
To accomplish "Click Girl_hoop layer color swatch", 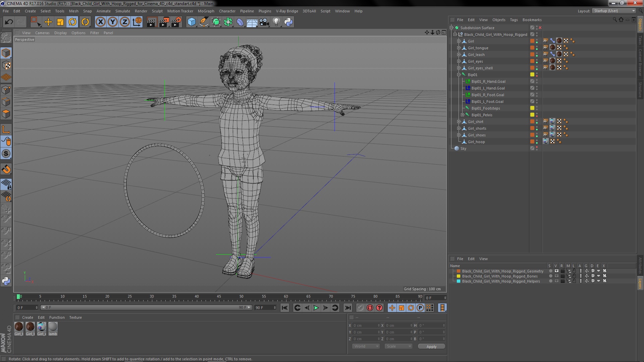I will click(532, 141).
